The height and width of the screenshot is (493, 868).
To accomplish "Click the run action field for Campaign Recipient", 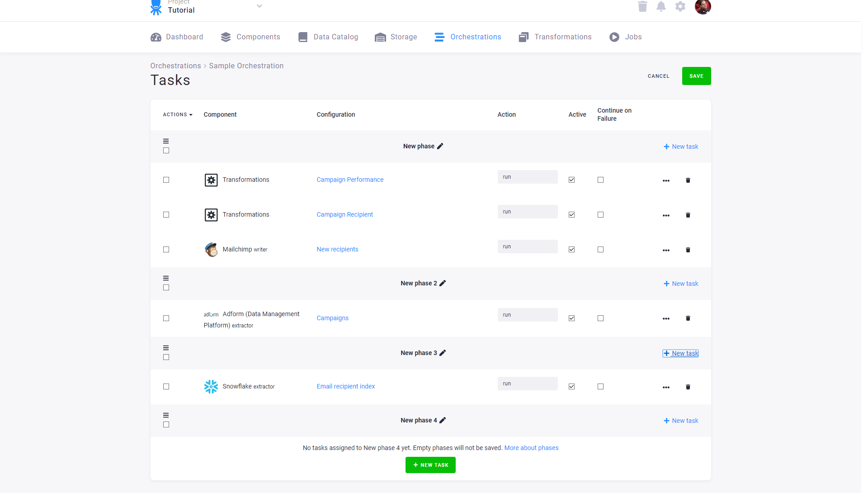I will point(527,211).
